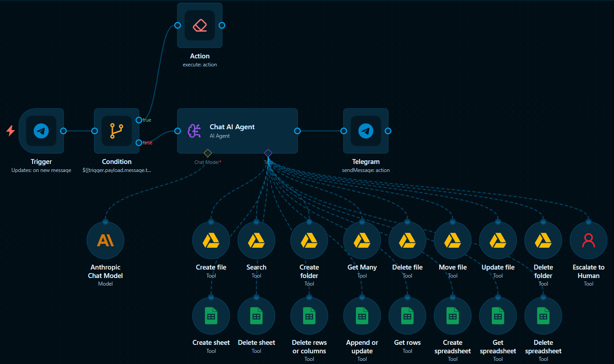
Task: Click the Chat Model diamond connector
Action: pos(207,153)
